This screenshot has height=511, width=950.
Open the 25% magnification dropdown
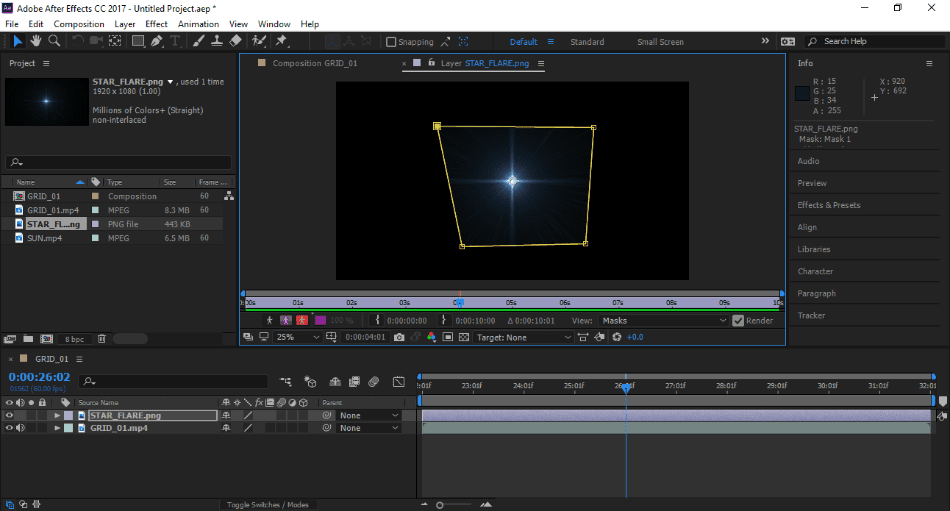coord(297,337)
